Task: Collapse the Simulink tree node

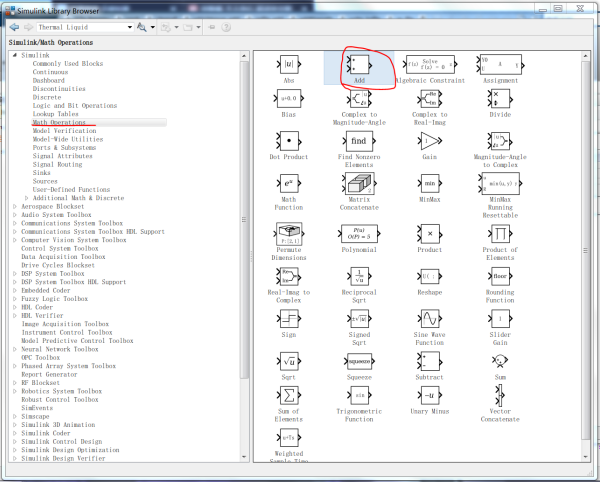Action: click(14, 55)
